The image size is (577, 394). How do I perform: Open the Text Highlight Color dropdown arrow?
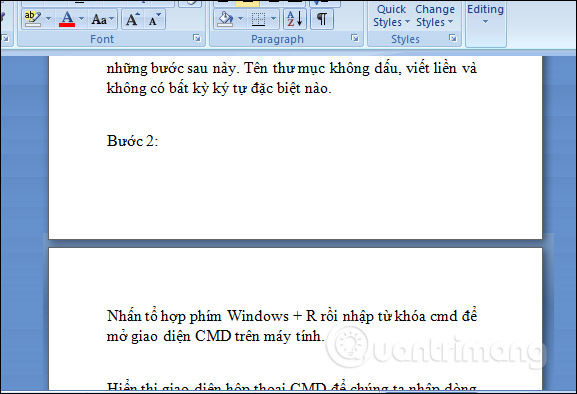point(48,19)
